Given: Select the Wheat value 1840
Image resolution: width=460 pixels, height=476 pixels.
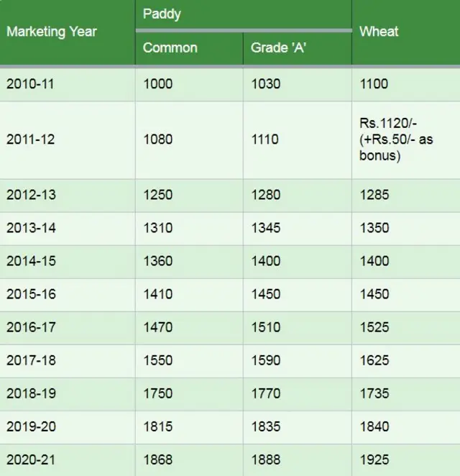Looking at the screenshot, I should (x=374, y=426).
